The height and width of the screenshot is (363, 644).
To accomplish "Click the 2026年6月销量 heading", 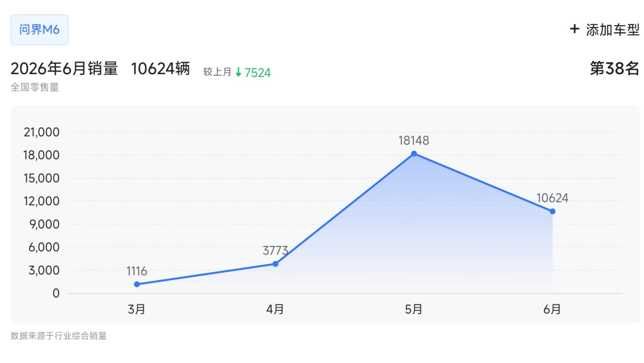I will click(64, 69).
